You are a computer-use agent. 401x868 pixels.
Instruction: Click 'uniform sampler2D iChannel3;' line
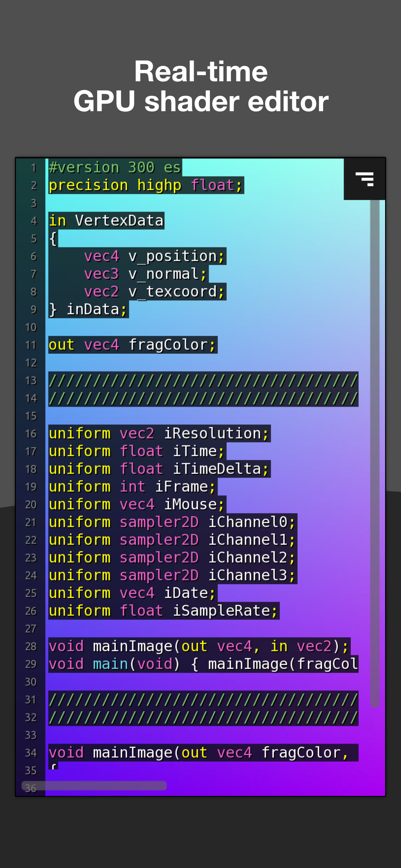click(x=172, y=575)
